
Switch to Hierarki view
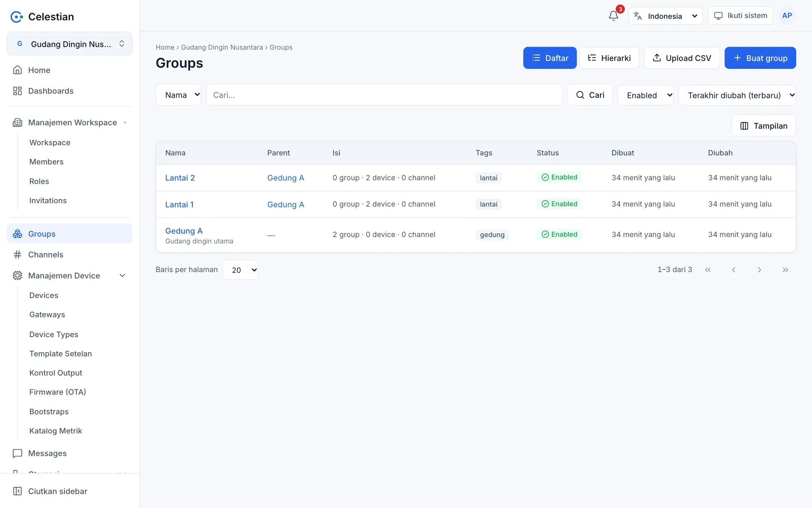click(609, 58)
